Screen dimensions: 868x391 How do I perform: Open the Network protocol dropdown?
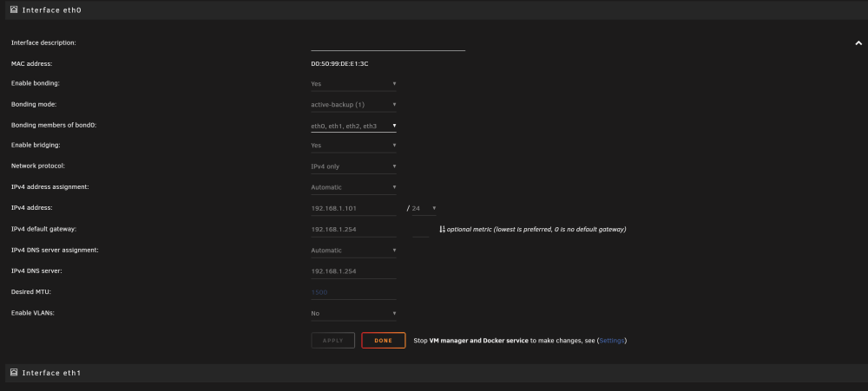(x=353, y=166)
